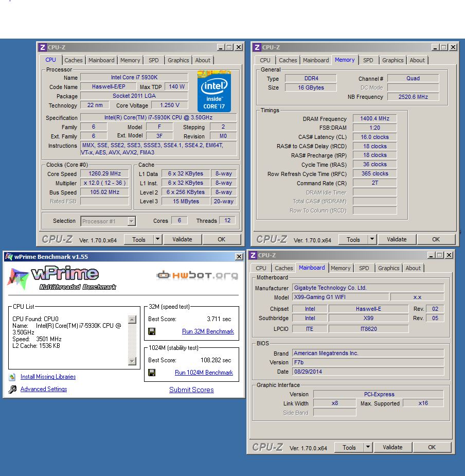Click CPU List scrollbar down arrow

point(132,361)
